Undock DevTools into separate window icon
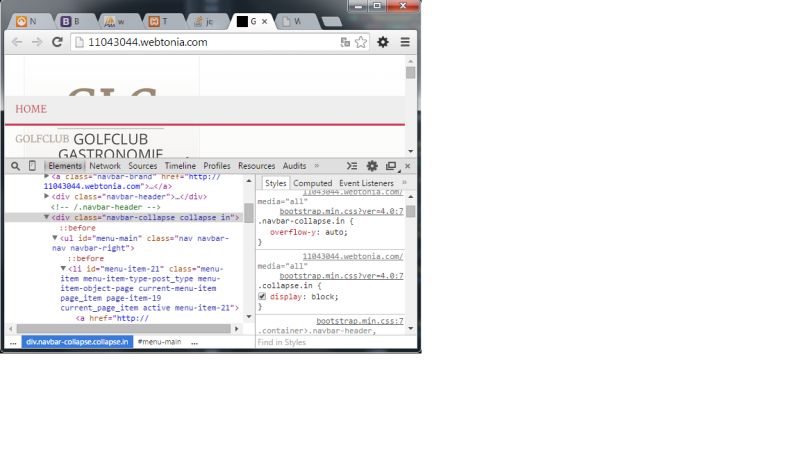This screenshot has height=450, width=800. coord(391,166)
